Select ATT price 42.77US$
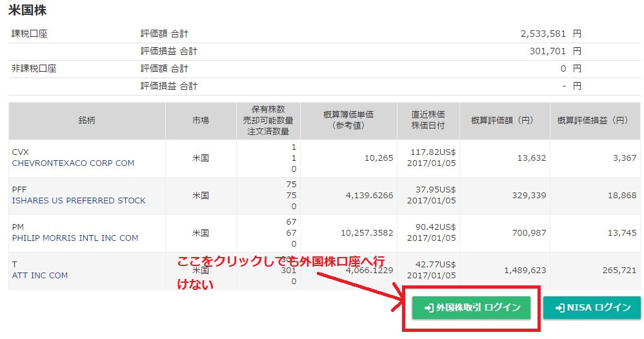The height and width of the screenshot is (339, 644). 436,264
